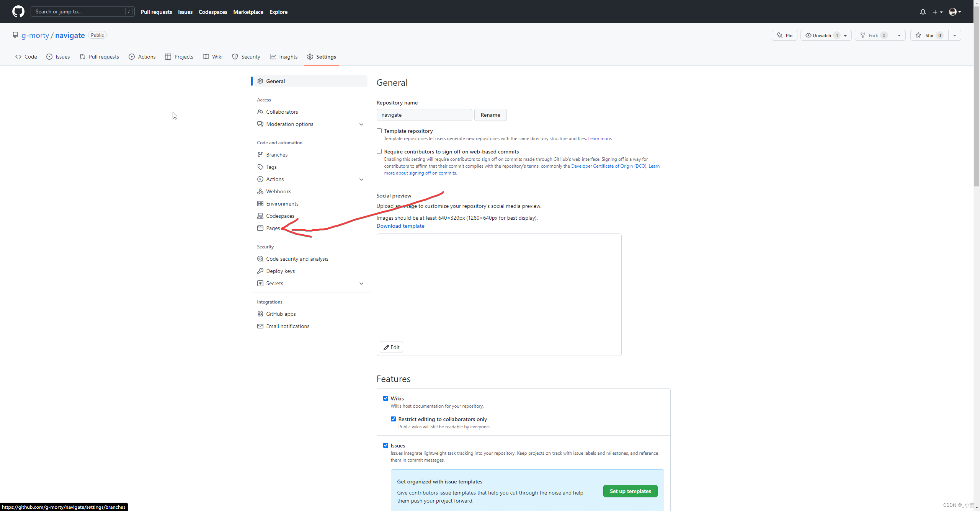Click the Webhooks icon in sidebar
The image size is (980, 511).
260,191
